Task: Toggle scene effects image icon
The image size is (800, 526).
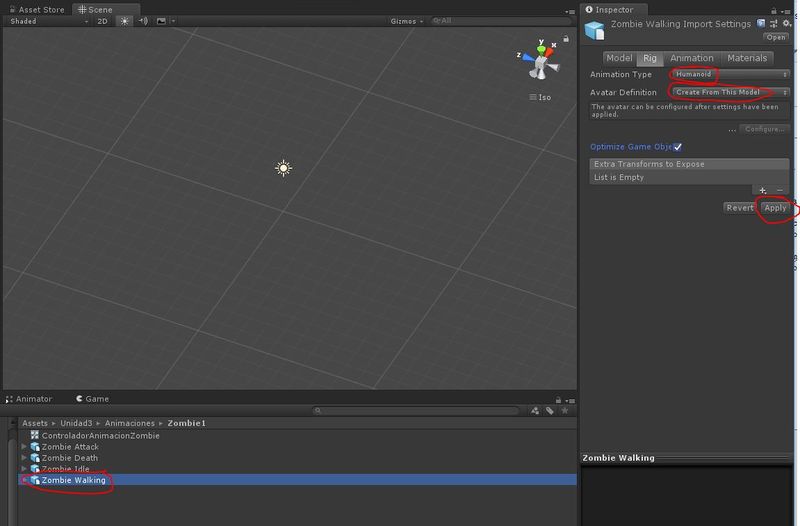Action: point(161,21)
